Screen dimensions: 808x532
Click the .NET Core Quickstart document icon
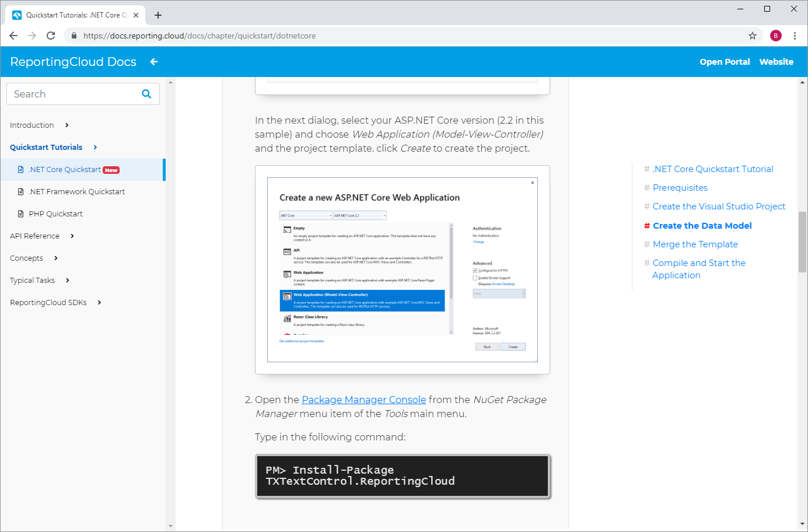[20, 170]
